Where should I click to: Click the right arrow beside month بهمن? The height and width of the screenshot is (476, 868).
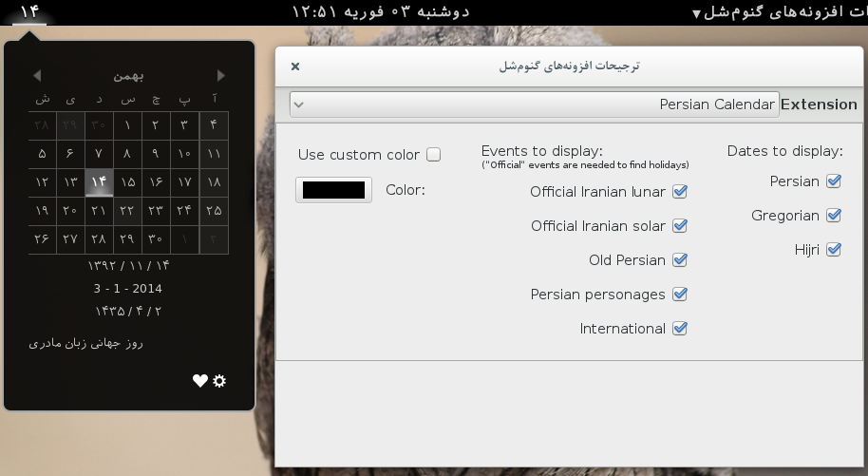coord(220,76)
